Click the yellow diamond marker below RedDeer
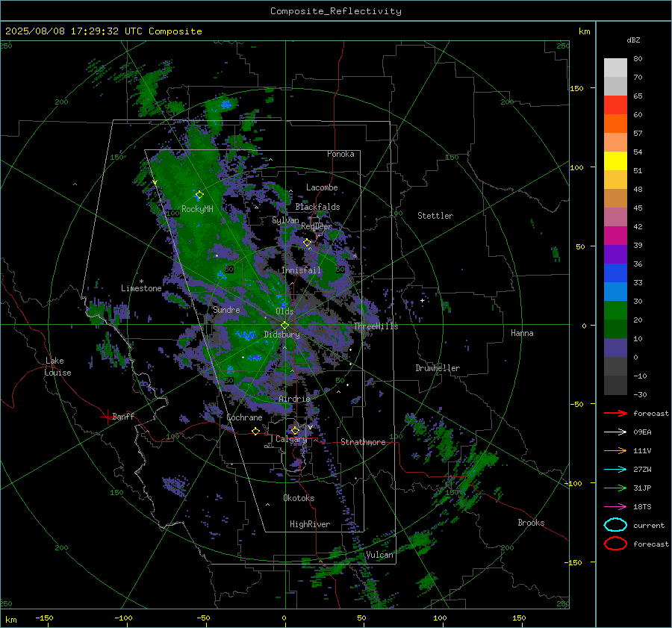The height and width of the screenshot is (628, 672). click(307, 243)
